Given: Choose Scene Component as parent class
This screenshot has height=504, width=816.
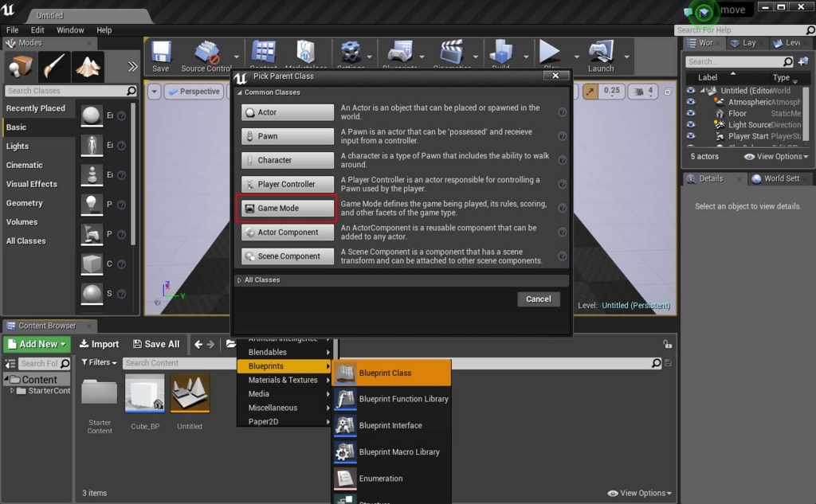Looking at the screenshot, I should 287,256.
